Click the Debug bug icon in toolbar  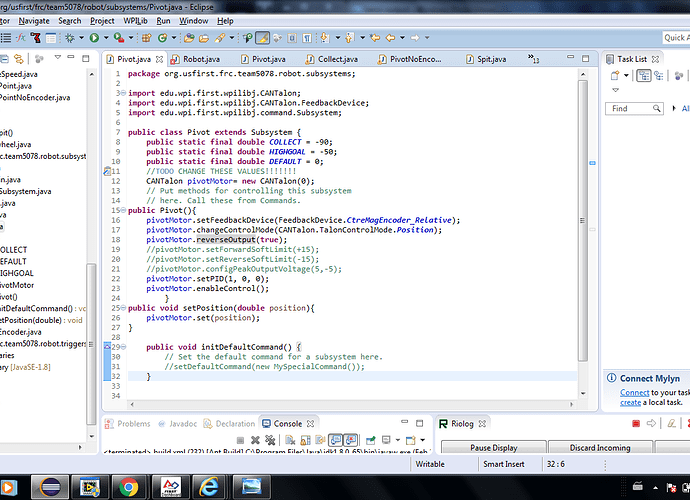[70, 38]
